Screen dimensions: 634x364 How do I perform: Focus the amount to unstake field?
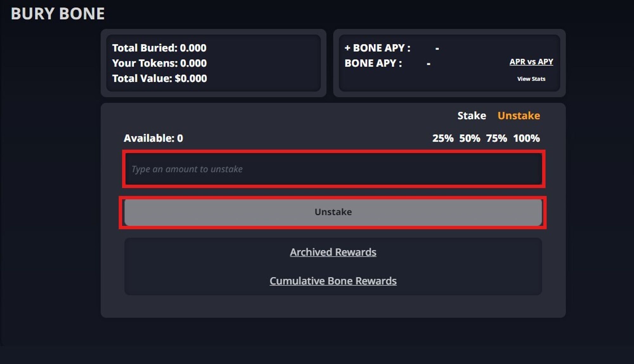pyautogui.click(x=333, y=169)
